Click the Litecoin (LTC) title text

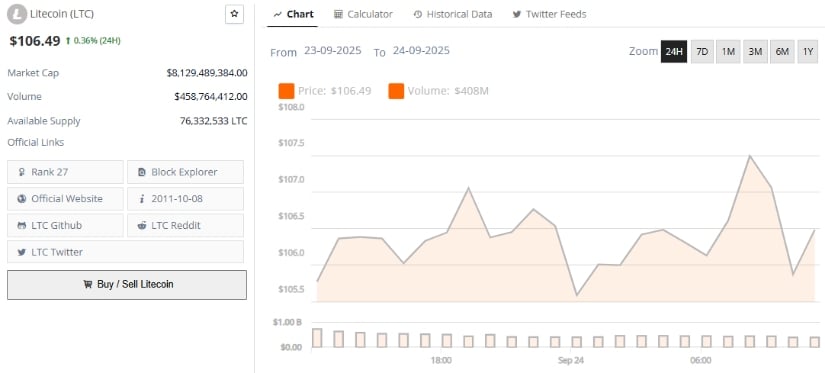62,14
